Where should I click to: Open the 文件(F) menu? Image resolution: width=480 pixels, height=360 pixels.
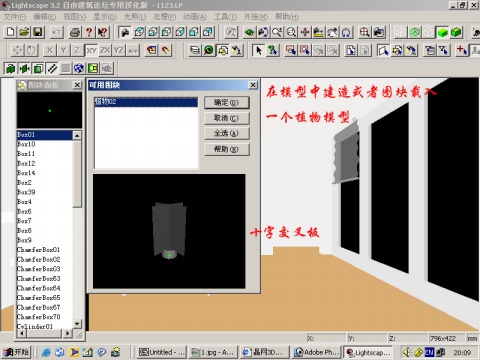click(14, 16)
